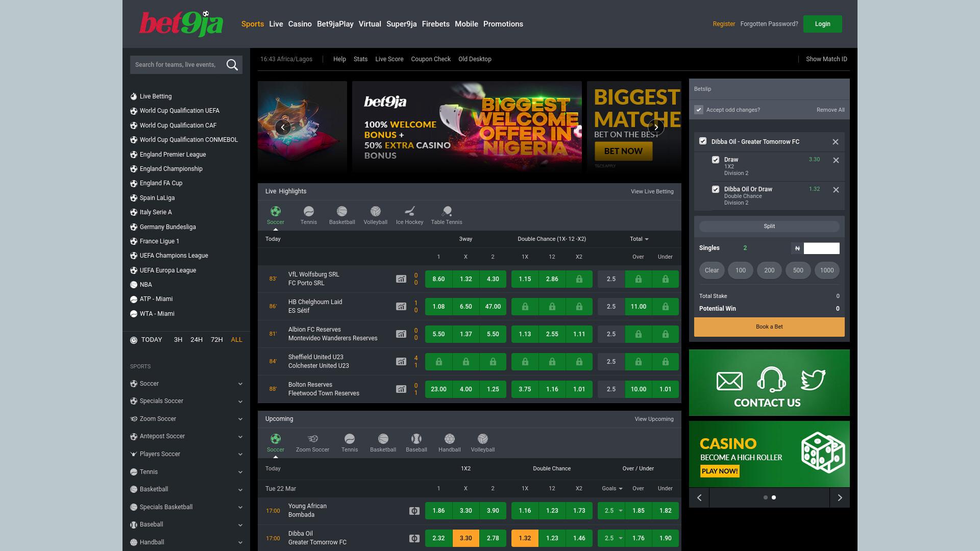Open Total market dropdown in Live Highlights
Image resolution: width=980 pixels, height=551 pixels.
(x=639, y=239)
